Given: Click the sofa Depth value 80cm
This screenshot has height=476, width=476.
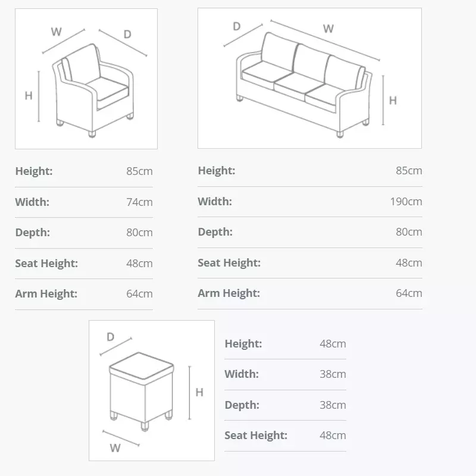Looking at the screenshot, I should (409, 232).
